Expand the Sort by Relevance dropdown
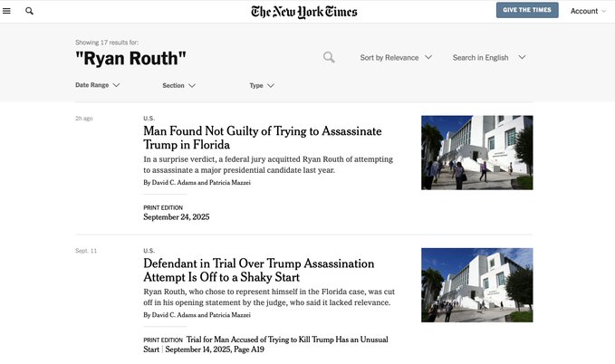The width and height of the screenshot is (615, 364). 396,58
